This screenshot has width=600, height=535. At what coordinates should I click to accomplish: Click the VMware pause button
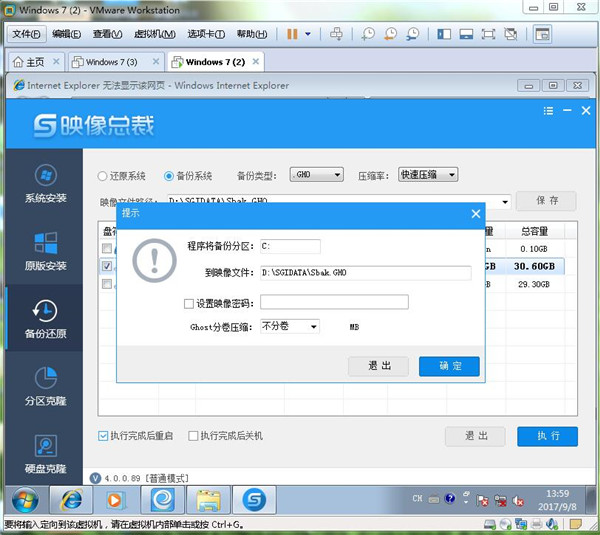[292, 34]
